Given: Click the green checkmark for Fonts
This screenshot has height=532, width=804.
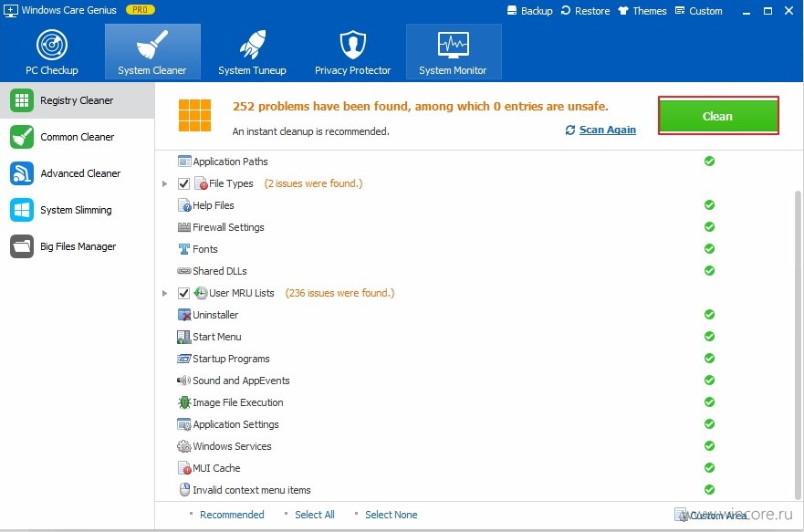Looking at the screenshot, I should tap(709, 249).
